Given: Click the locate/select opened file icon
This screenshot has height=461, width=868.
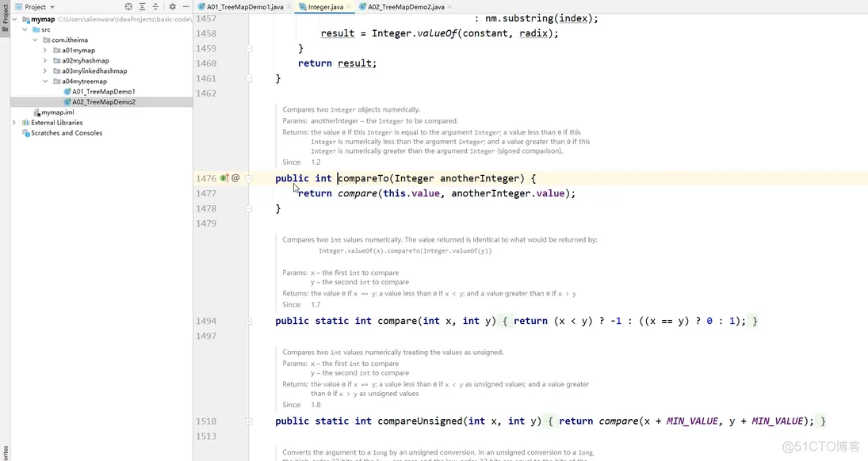Looking at the screenshot, I should (x=128, y=6).
